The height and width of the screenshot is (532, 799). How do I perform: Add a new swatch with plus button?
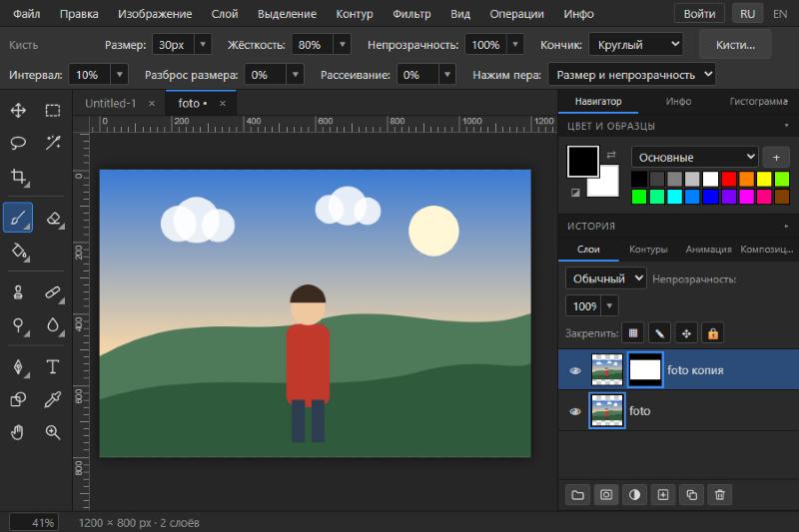point(776,158)
